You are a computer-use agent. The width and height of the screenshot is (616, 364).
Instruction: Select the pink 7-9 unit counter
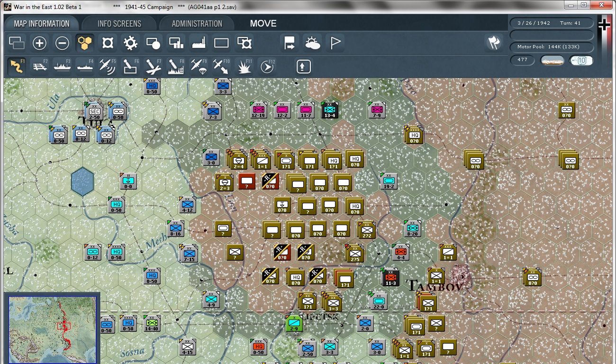[377, 110]
